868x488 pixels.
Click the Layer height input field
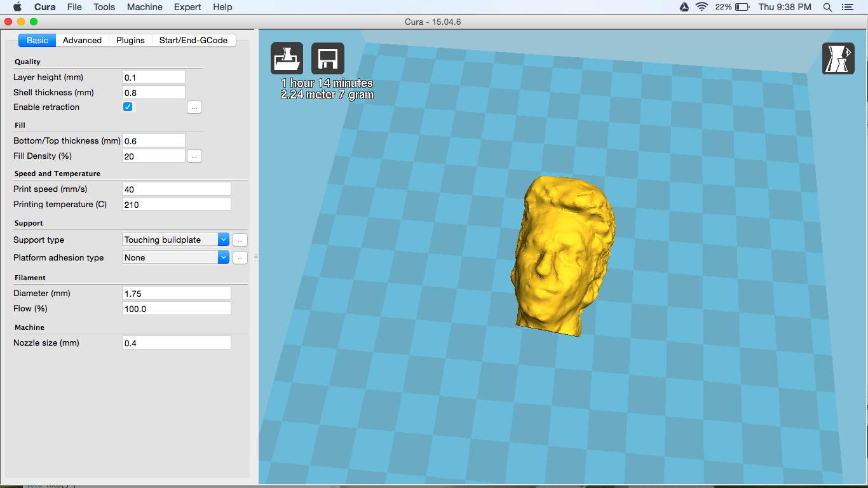click(154, 77)
